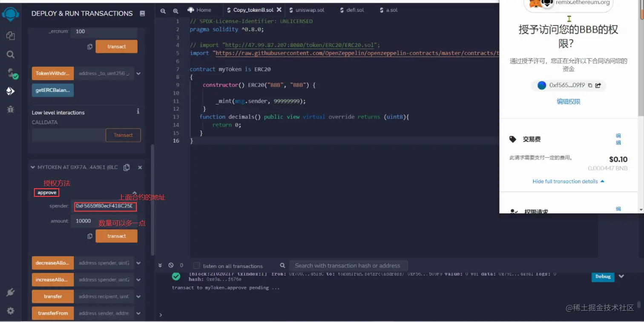Click the Debug button in the terminal

[603, 276]
